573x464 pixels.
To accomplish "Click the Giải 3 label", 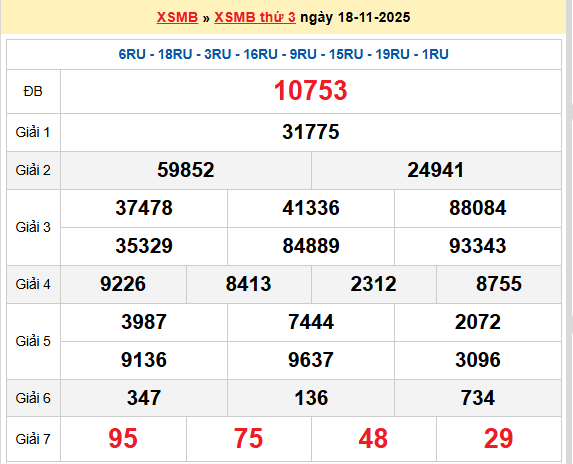I will click(x=33, y=227).
